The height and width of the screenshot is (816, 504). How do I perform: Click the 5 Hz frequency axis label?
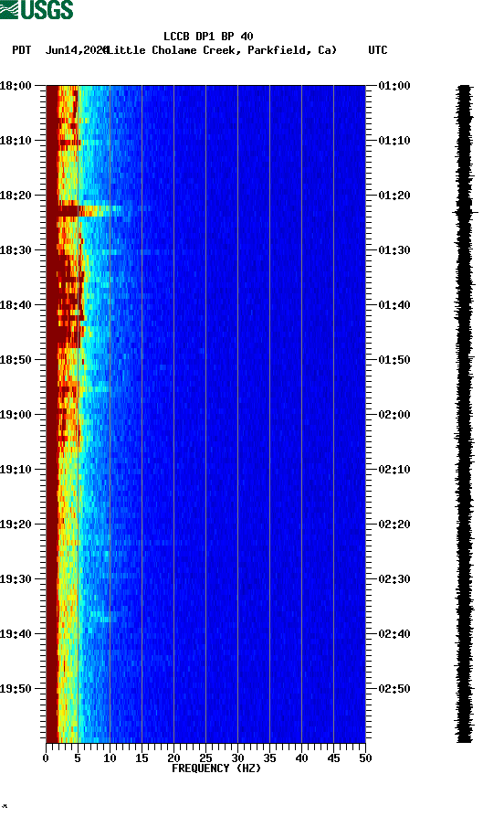[78, 758]
